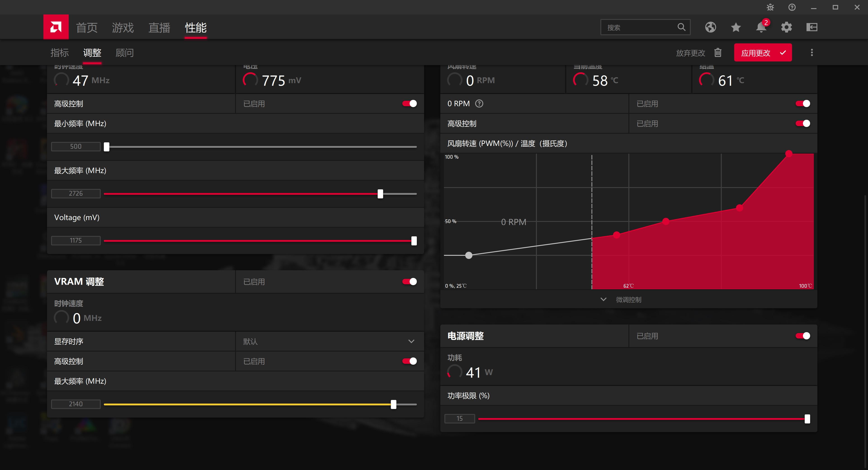Toggle the sidebar panel icon

click(x=812, y=27)
